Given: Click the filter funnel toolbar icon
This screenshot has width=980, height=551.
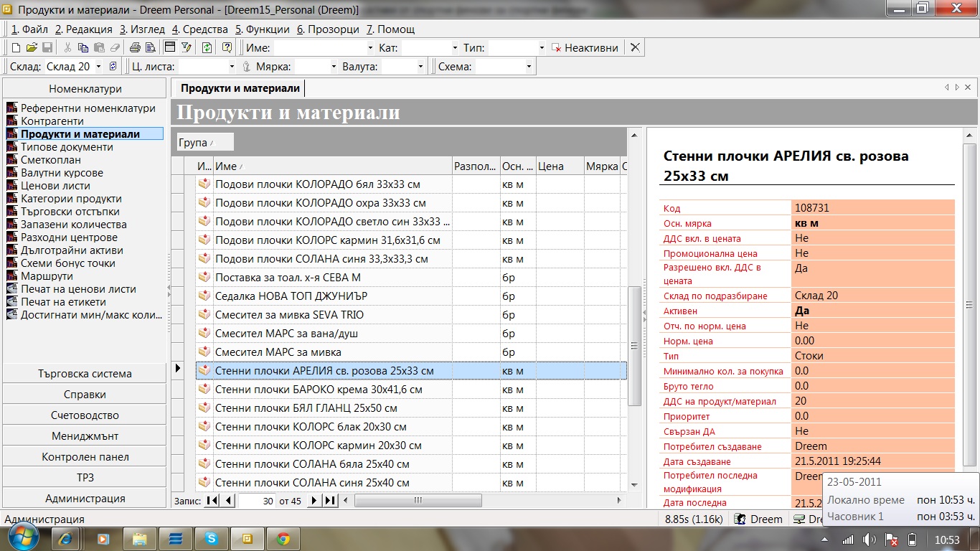Looking at the screenshot, I should (x=187, y=48).
